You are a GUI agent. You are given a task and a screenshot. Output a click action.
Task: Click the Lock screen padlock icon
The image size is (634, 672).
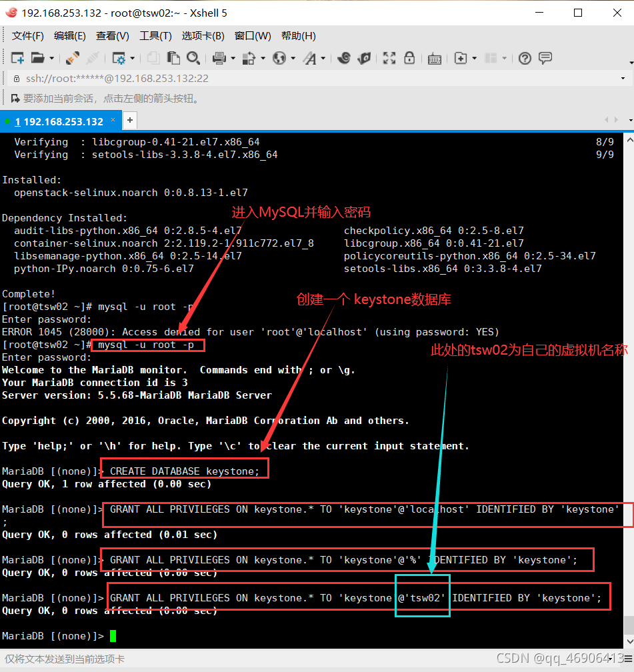click(409, 58)
